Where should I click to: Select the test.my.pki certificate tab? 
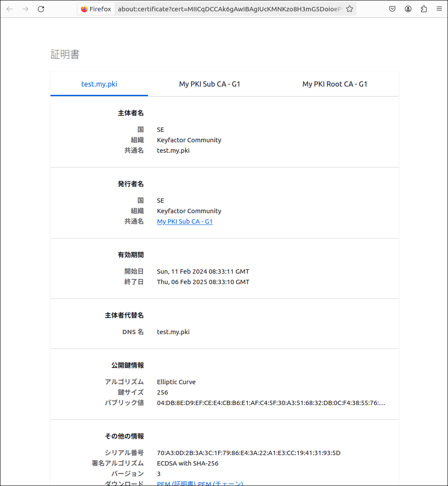[99, 84]
